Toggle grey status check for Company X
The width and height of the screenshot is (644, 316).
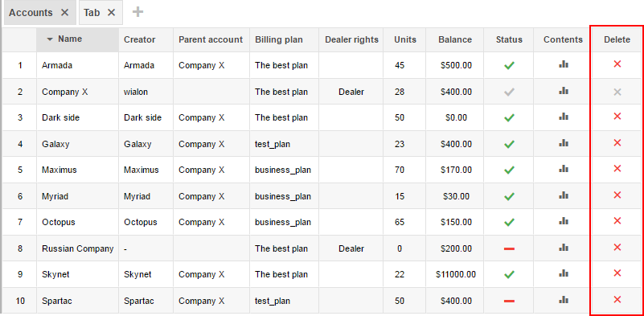[509, 92]
